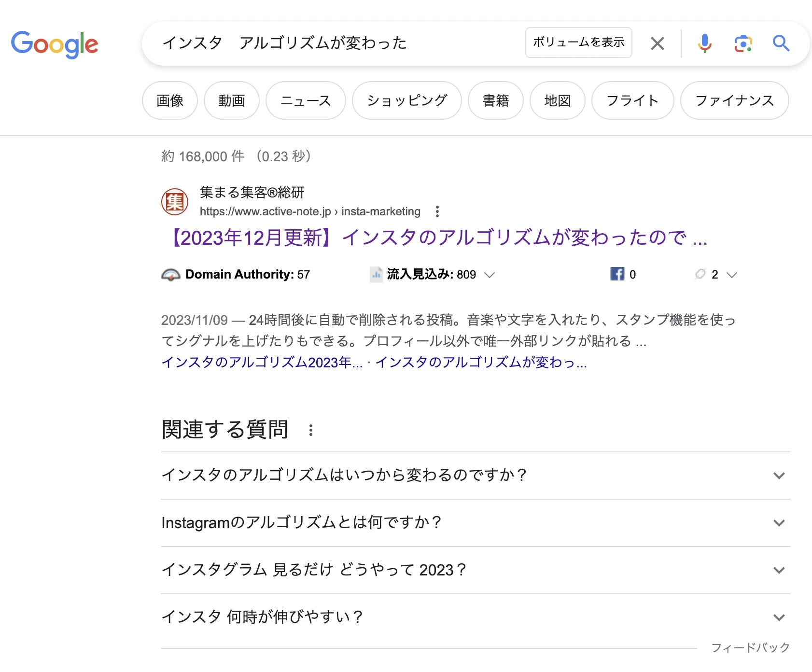Image resolution: width=812 pixels, height=672 pixels.
Task: Switch to the 書籍 tab
Action: 496,100
